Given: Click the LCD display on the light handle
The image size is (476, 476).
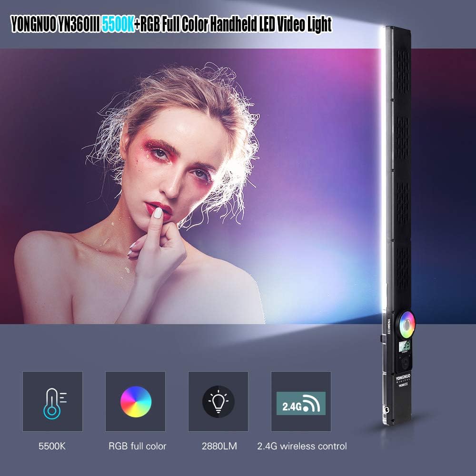Looking at the screenshot, I should tap(405, 347).
